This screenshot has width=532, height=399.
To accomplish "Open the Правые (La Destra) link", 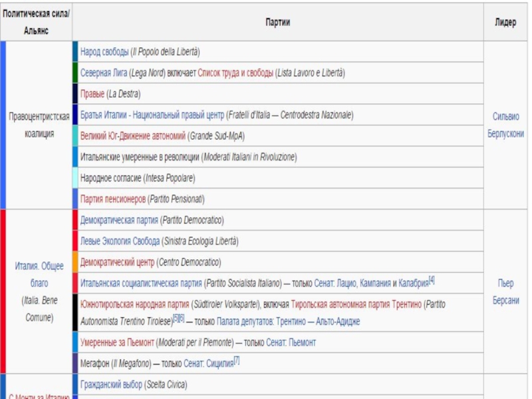I will click(x=92, y=94).
